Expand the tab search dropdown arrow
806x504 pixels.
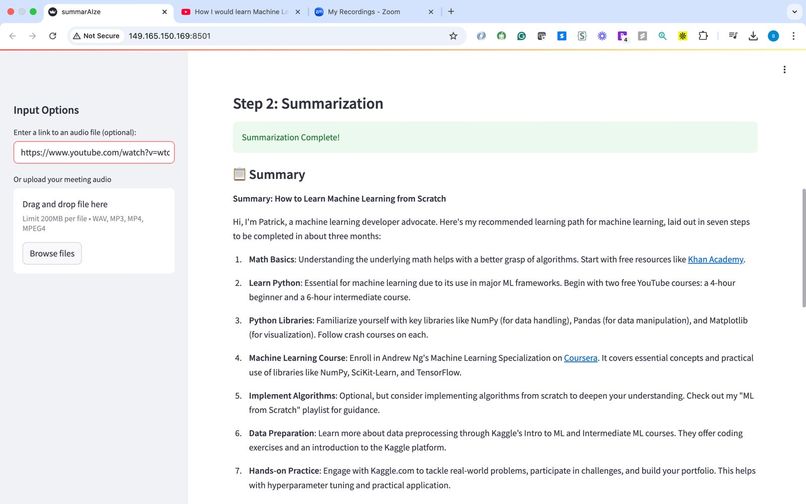click(794, 11)
